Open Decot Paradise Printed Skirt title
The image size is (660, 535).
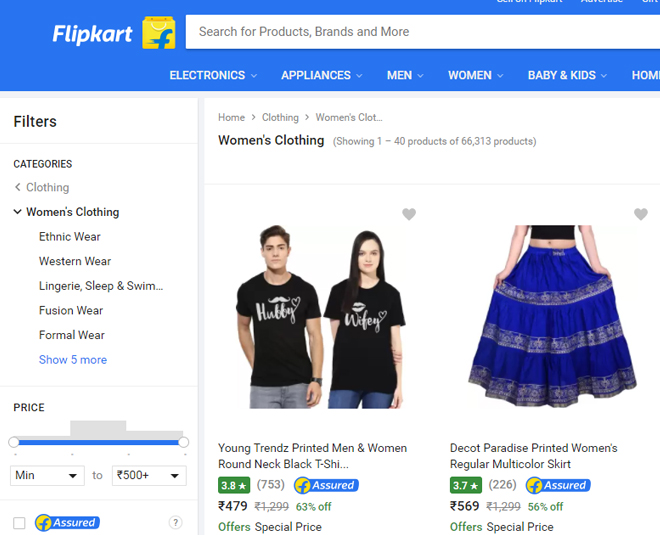533,456
